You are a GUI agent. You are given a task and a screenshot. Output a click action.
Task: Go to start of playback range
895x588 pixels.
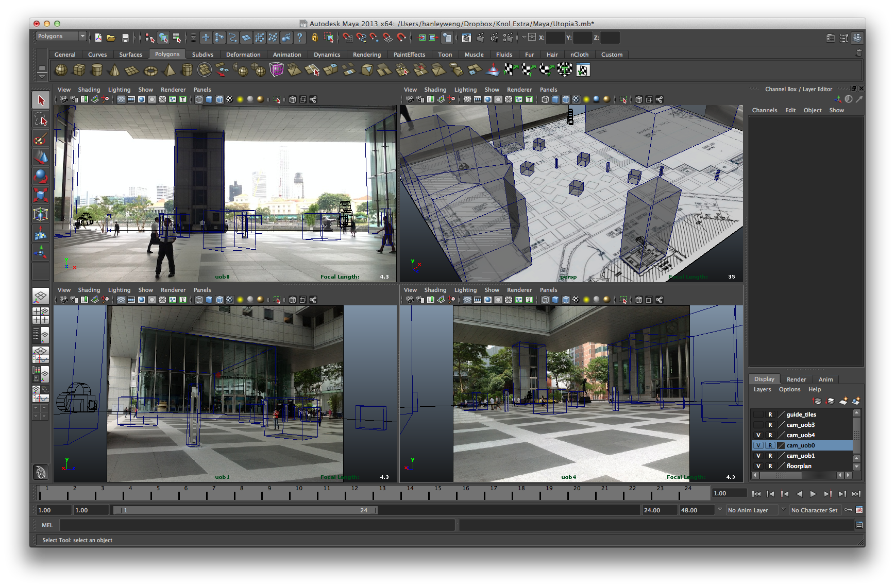756,494
